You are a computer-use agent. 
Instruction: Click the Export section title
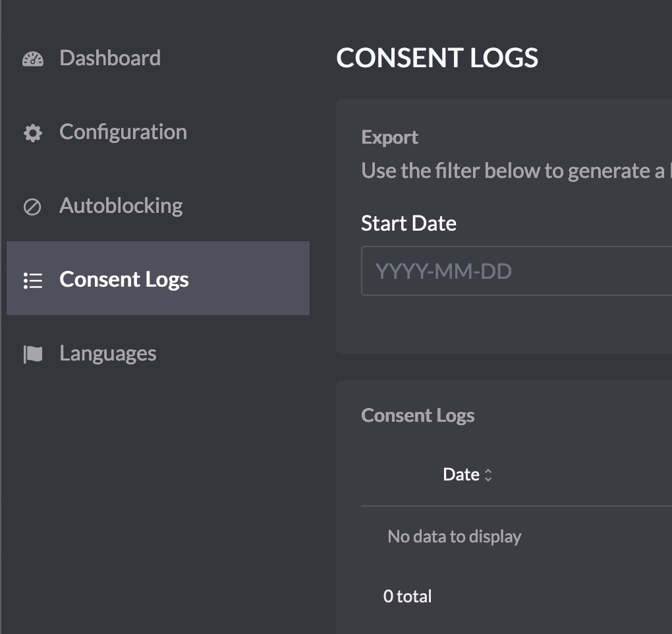(389, 137)
